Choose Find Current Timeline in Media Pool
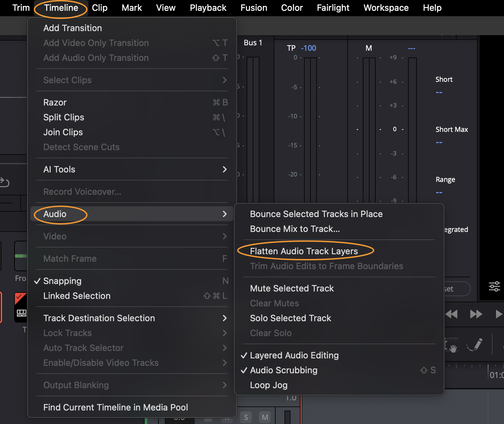 click(132, 407)
